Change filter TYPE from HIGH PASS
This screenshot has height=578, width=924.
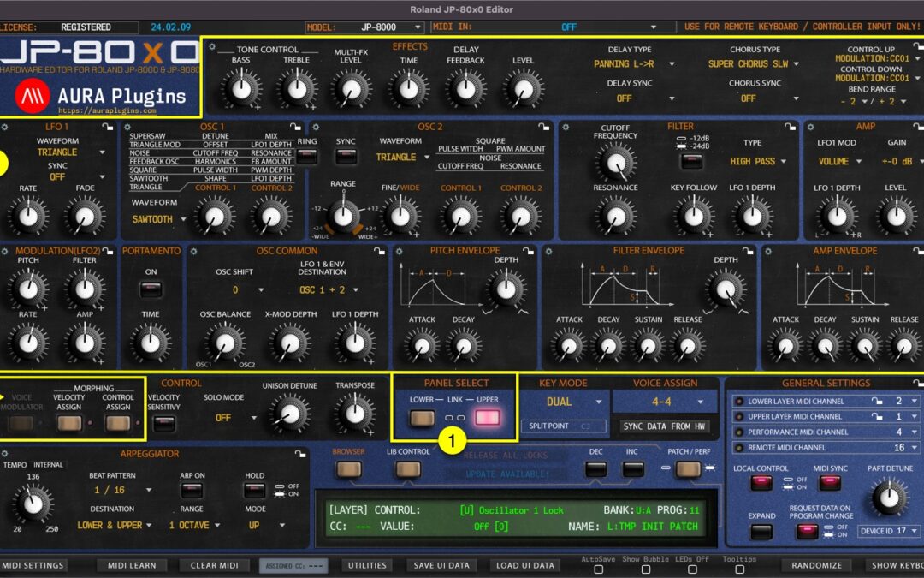pos(756,161)
